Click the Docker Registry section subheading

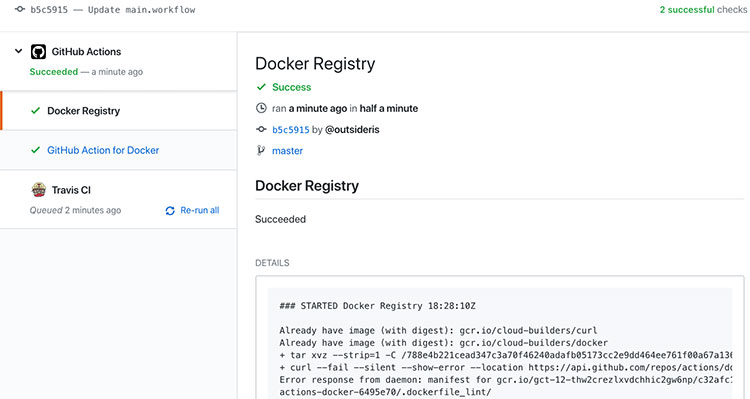point(307,186)
